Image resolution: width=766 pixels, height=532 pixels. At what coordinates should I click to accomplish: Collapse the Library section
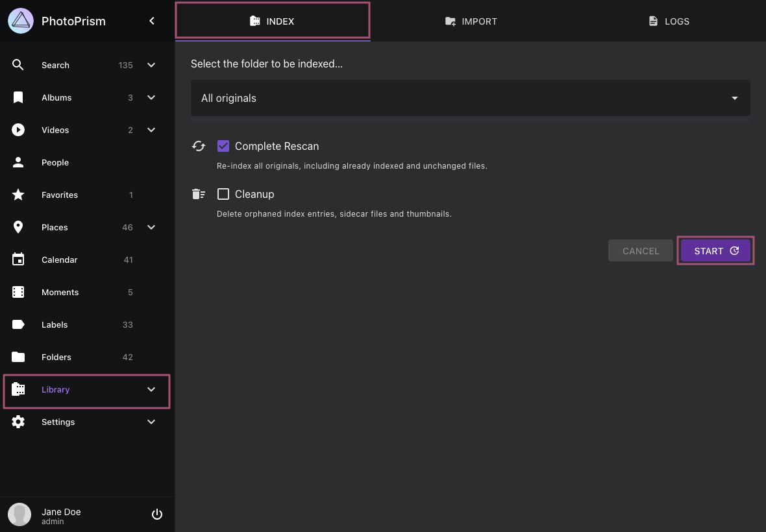[151, 389]
